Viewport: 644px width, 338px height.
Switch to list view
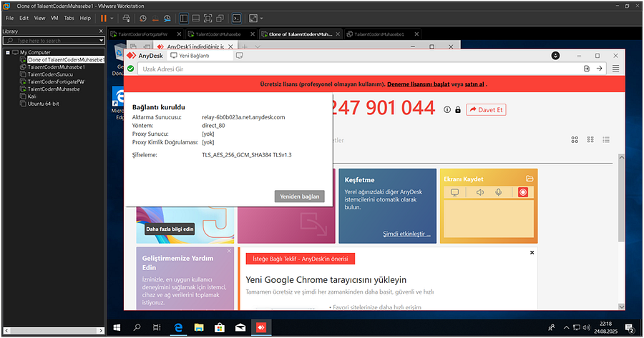tap(606, 140)
